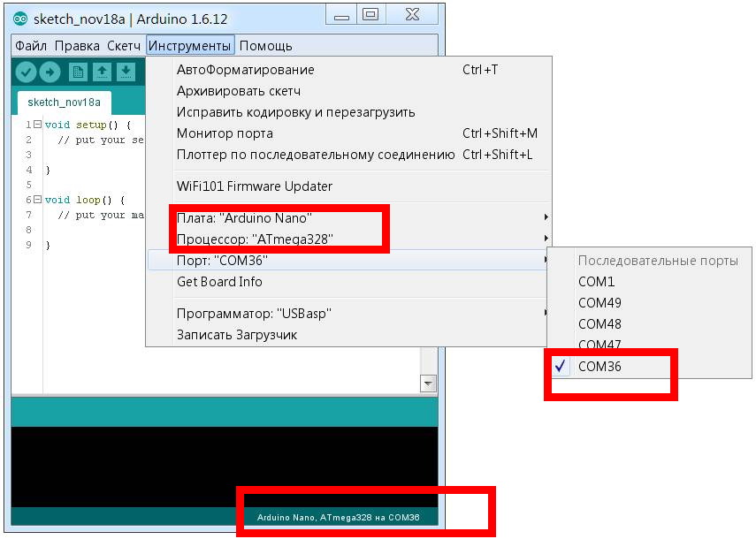The height and width of the screenshot is (539, 756).
Task: Click Get Board Info menu entry
Action: [x=219, y=282]
